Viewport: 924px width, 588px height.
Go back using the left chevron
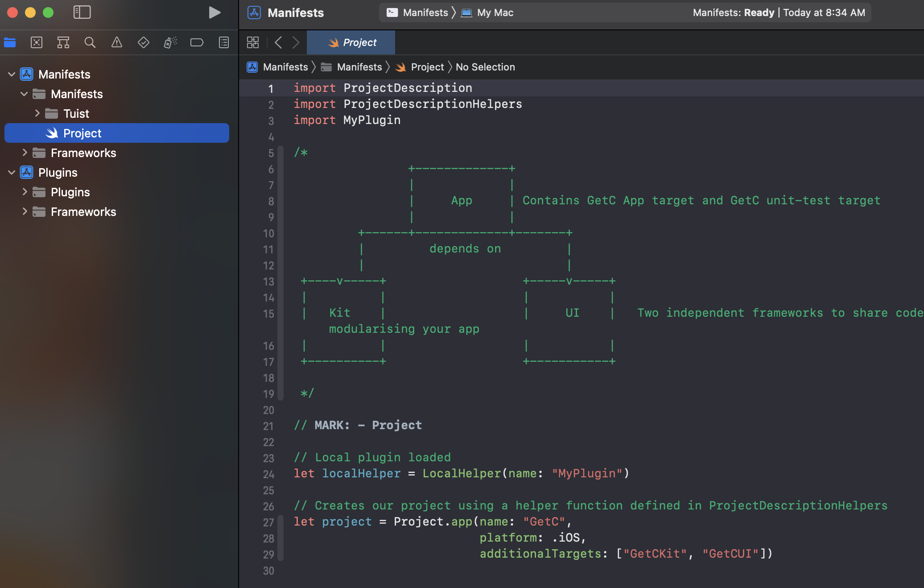click(x=278, y=42)
